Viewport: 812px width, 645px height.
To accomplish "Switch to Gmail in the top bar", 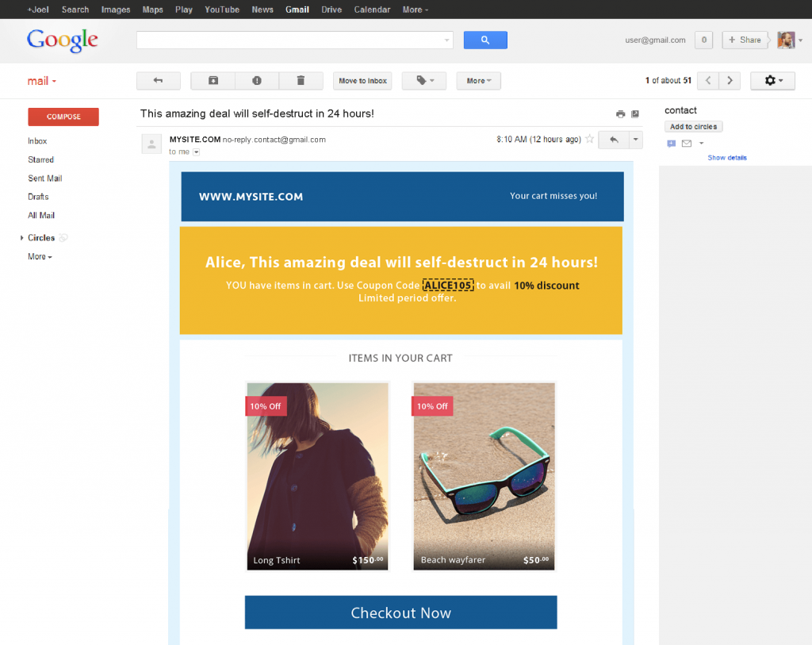I will (x=297, y=9).
